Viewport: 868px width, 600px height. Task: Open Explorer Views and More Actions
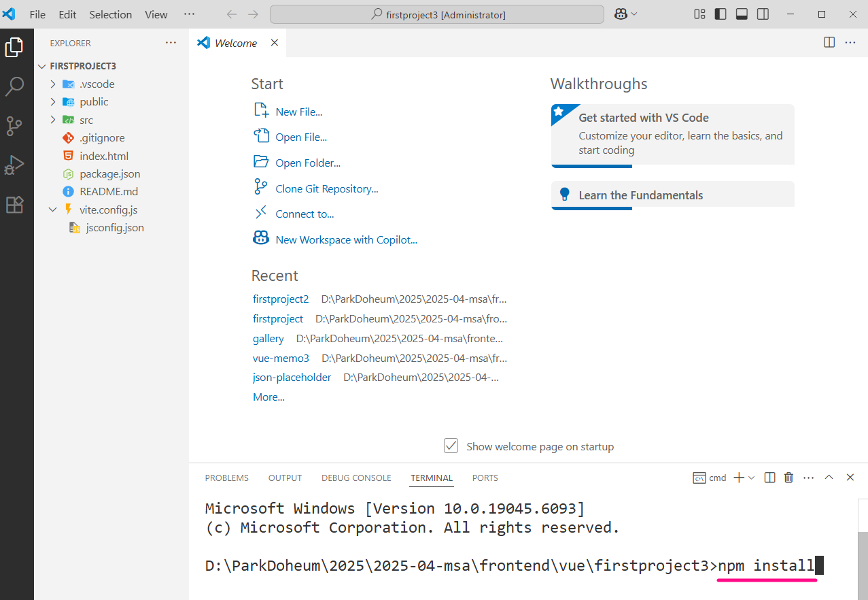[x=171, y=43]
